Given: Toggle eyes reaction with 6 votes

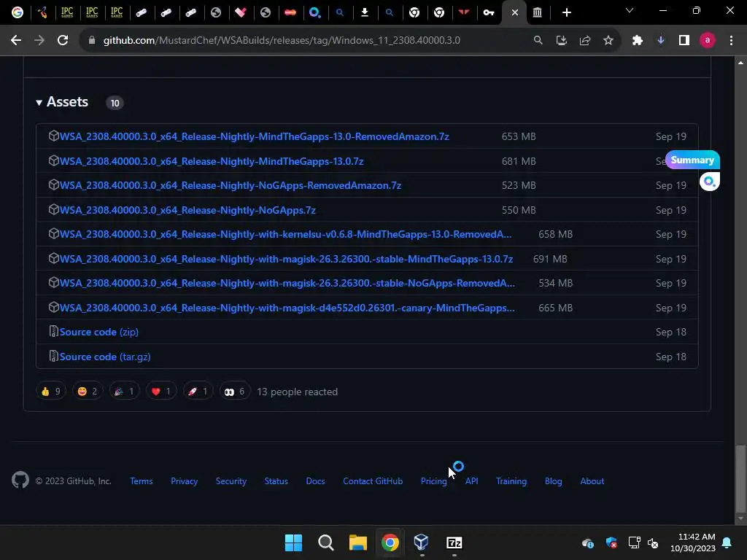Looking at the screenshot, I should [235, 392].
